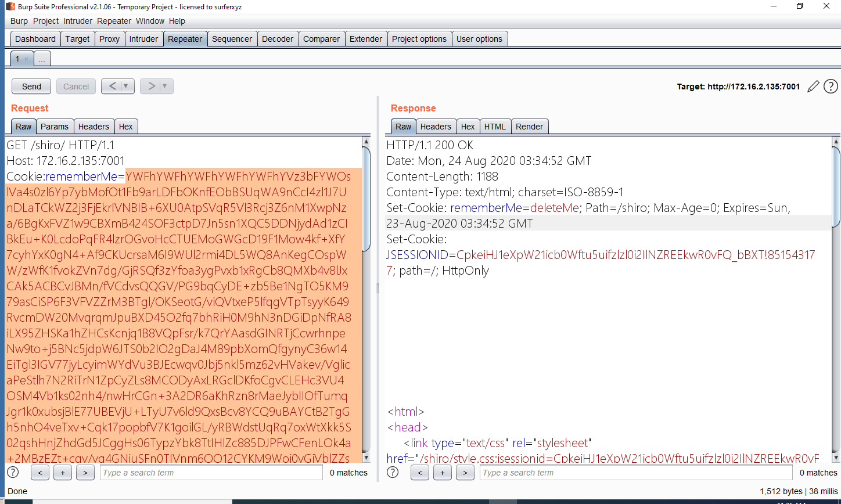Select response Headers tab
The width and height of the screenshot is (841, 504).
point(436,127)
